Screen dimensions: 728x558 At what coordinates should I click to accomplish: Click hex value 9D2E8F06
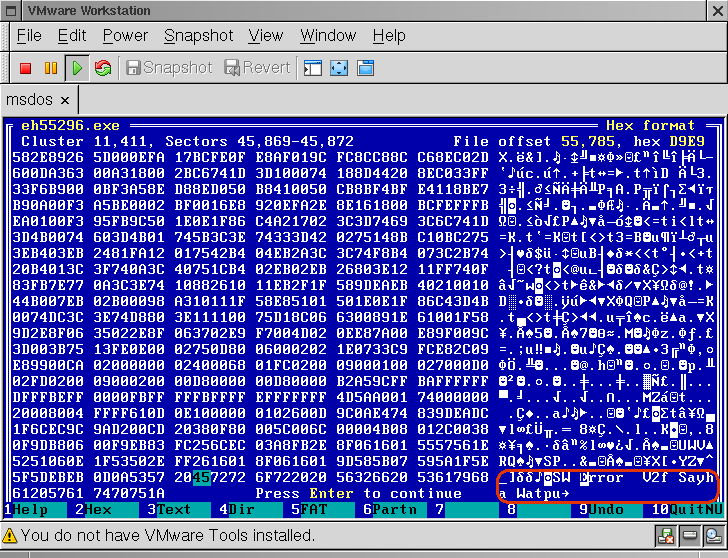tap(48, 333)
